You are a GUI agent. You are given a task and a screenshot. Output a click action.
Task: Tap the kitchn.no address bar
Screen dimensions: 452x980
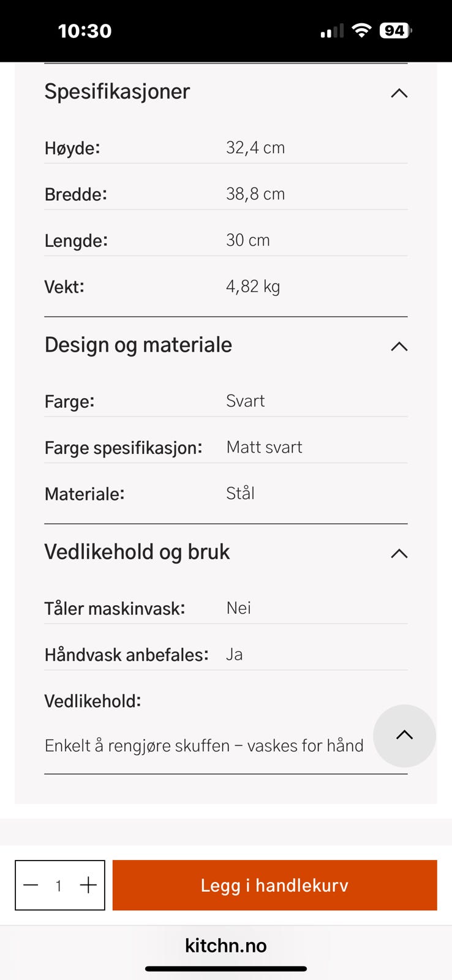click(226, 945)
